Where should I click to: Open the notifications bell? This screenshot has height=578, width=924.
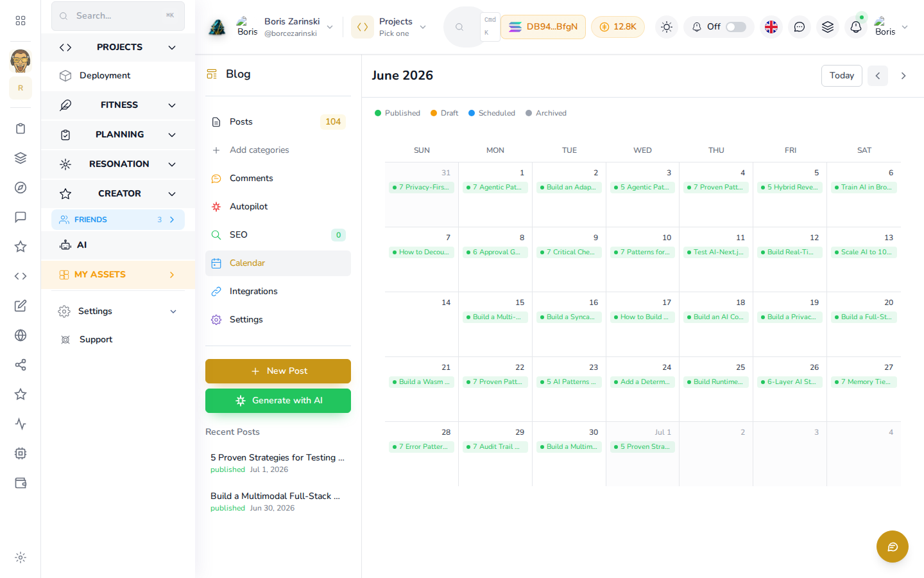(856, 27)
